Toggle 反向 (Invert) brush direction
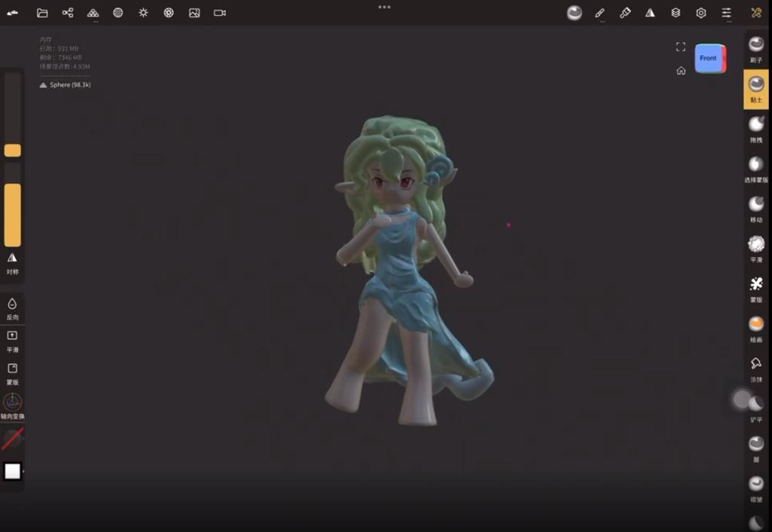The width and height of the screenshot is (772, 532). pyautogui.click(x=12, y=307)
